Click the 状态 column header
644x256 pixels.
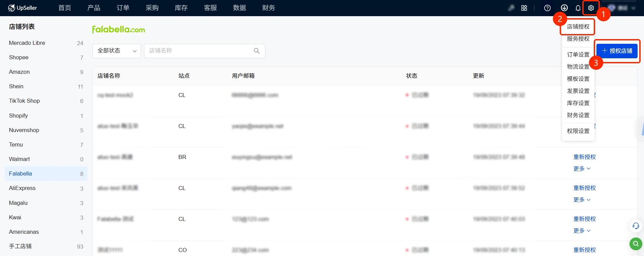411,76
